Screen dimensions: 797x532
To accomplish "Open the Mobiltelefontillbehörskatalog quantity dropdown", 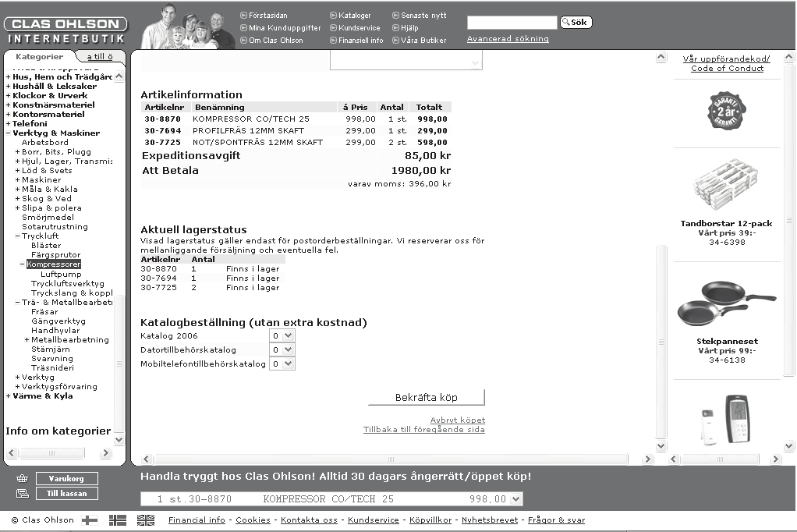I will (282, 364).
